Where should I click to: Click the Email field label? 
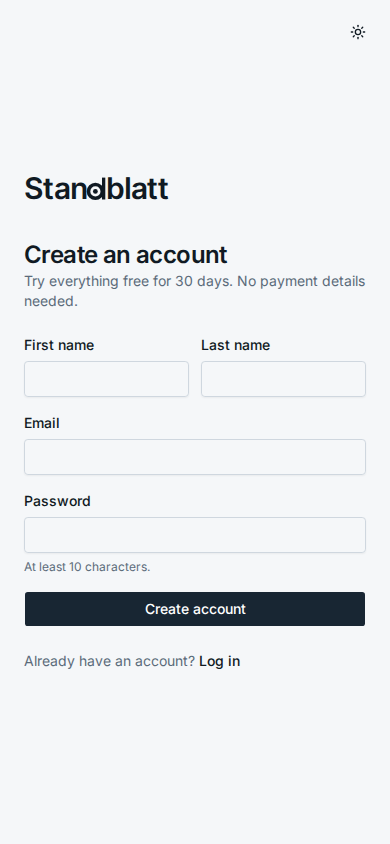click(42, 423)
